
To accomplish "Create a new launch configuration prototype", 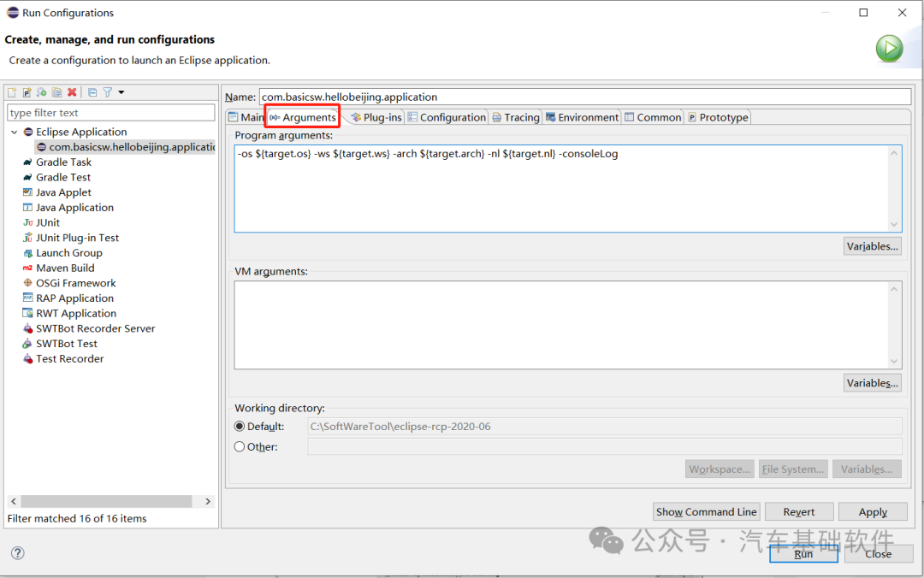I will tap(27, 92).
